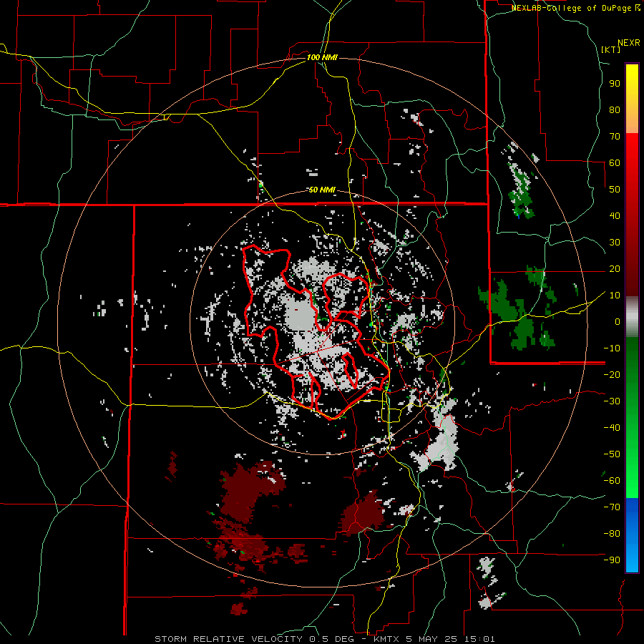Click the -90 value on velocity scale

[612, 560]
